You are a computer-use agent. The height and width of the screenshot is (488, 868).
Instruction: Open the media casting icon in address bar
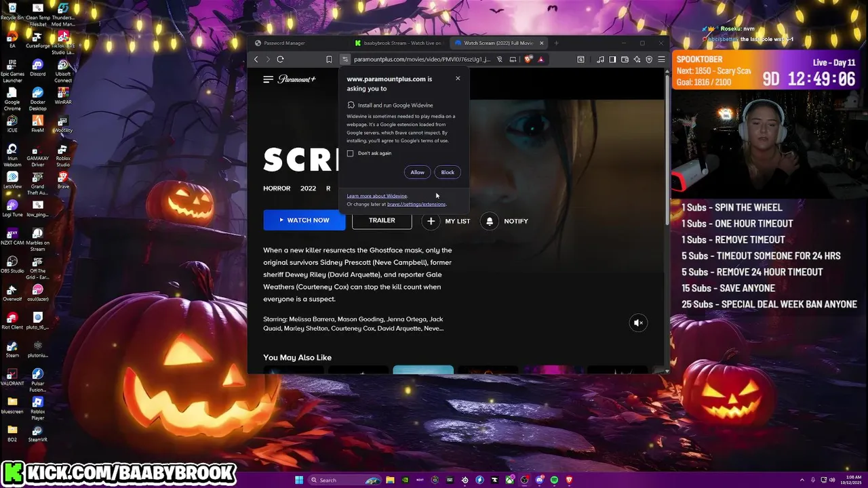tap(513, 60)
